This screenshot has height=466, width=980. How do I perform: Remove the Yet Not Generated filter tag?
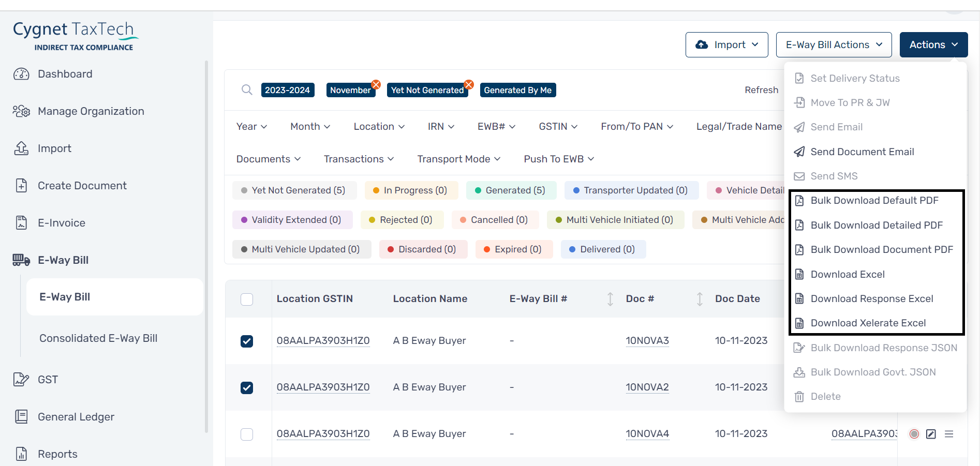pos(469,84)
